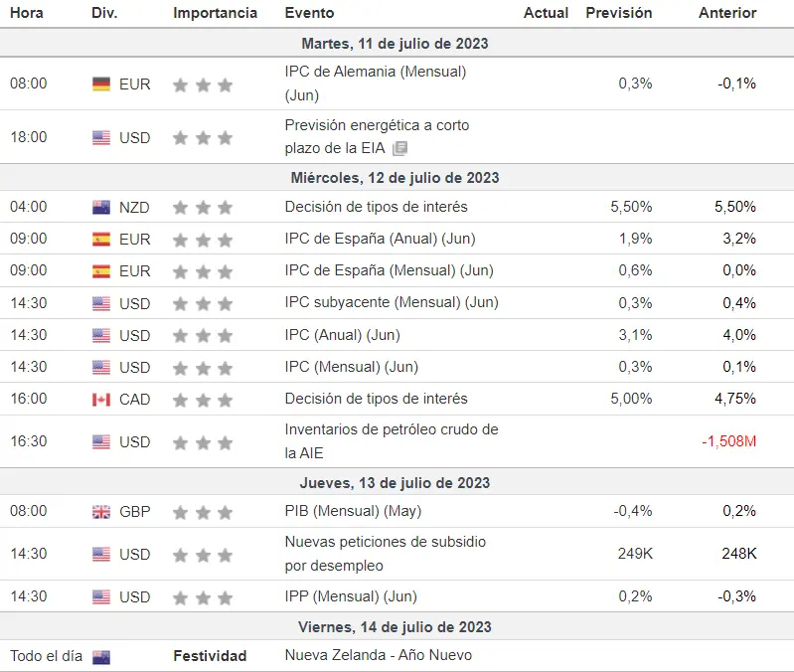Click the 3,2% previous value
794x672 pixels.
click(739, 239)
